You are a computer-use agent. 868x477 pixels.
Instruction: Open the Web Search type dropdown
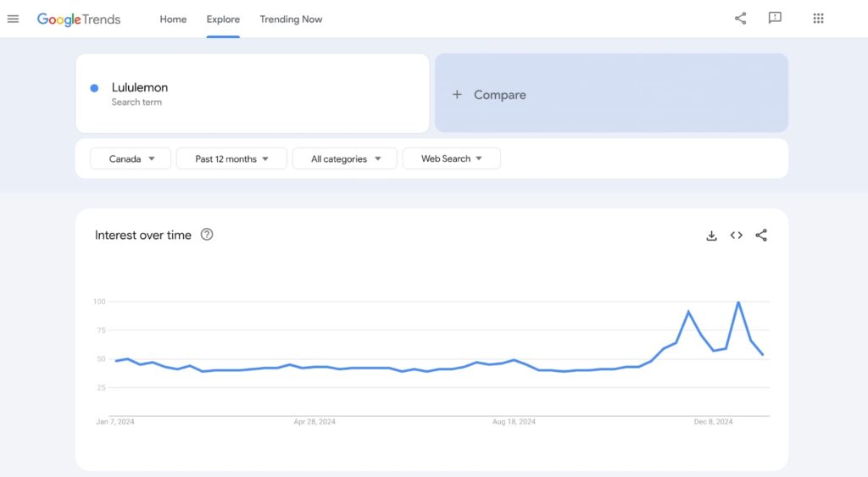pyautogui.click(x=451, y=158)
